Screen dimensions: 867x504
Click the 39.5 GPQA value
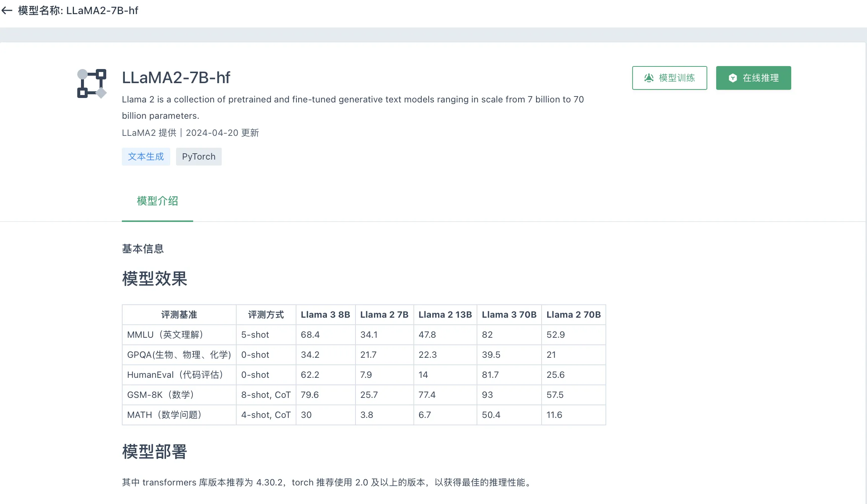coord(491,355)
